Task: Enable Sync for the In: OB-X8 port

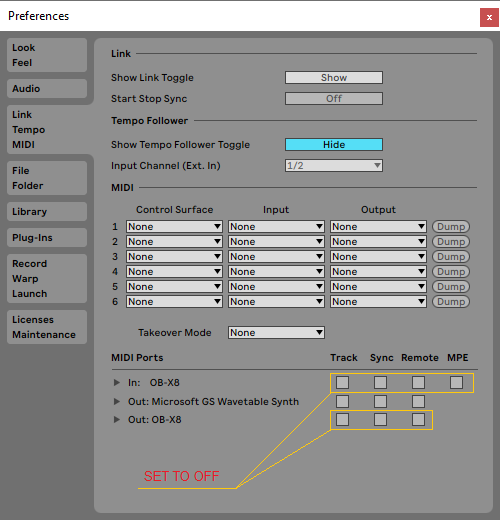Action: point(380,382)
